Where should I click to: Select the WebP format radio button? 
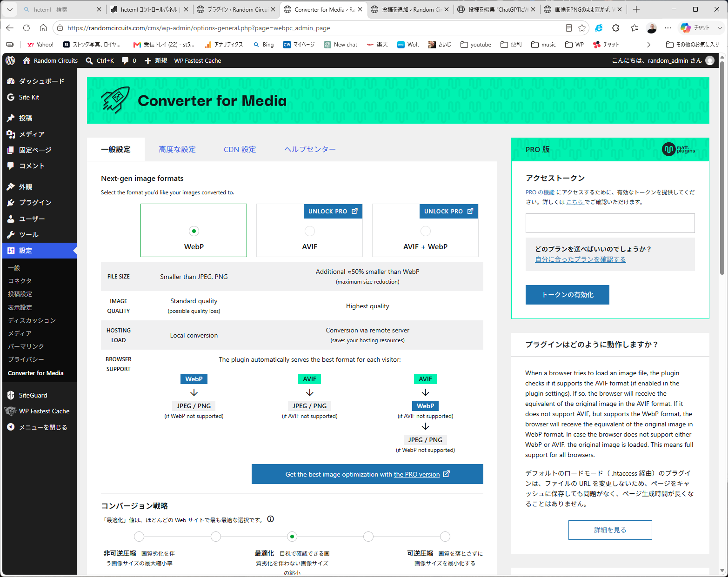coord(194,231)
